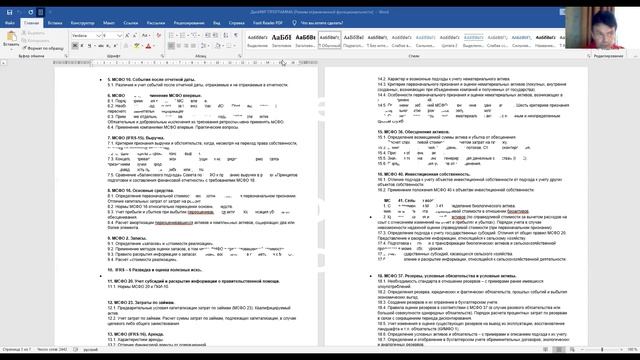Viewport: 640px width, 360px height.
Task: Decrease font size with shrink font icon
Action: 135,36
